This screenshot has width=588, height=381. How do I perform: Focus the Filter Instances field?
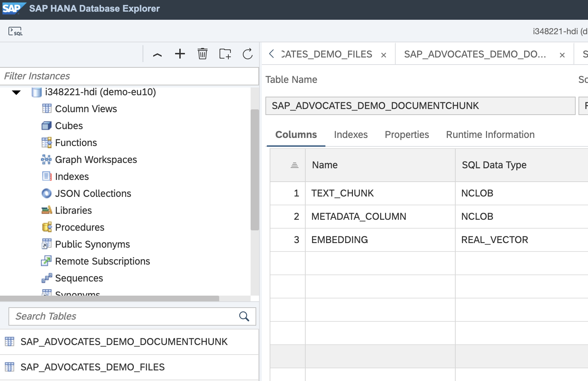(x=129, y=76)
